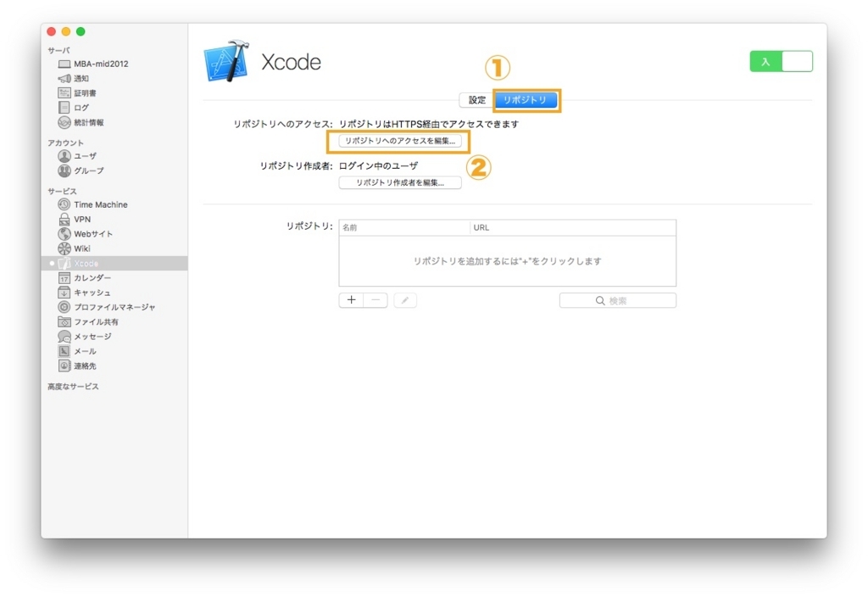Click リポジトリへのアクセスを編集 button
868x597 pixels.
400,142
